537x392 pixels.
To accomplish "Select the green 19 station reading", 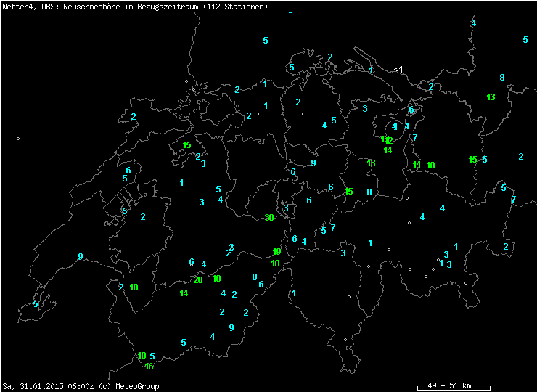I will (x=276, y=252).
